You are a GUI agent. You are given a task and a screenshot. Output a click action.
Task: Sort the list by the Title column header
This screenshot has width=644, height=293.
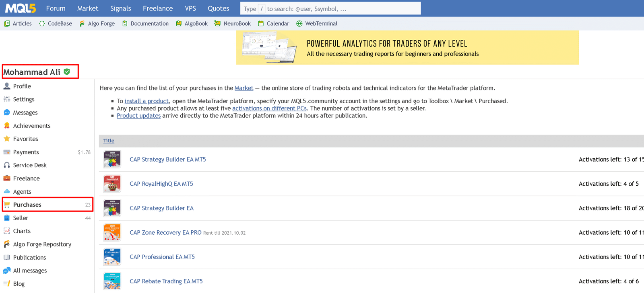coord(109,141)
